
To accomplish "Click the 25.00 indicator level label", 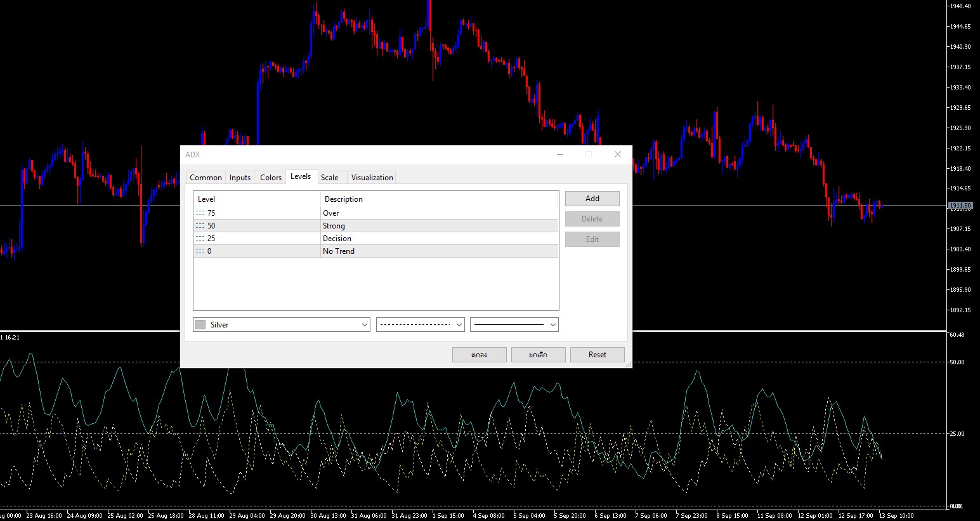I will pos(957,434).
